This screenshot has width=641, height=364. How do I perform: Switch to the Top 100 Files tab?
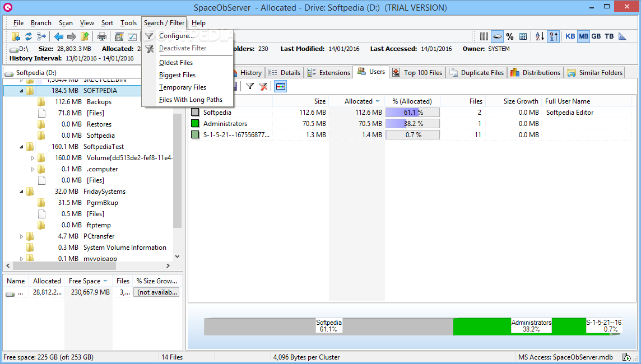click(x=417, y=73)
